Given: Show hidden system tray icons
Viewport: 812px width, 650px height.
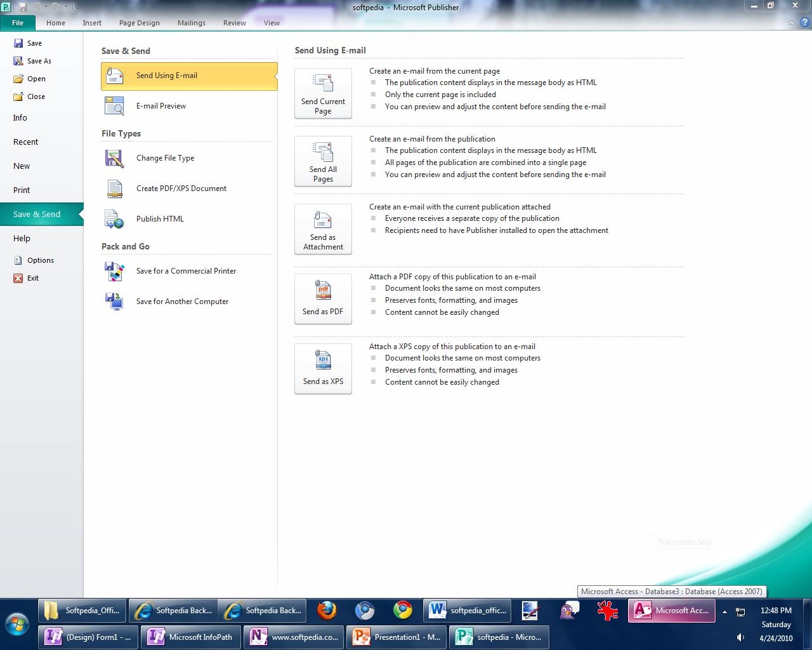Looking at the screenshot, I should tap(724, 612).
